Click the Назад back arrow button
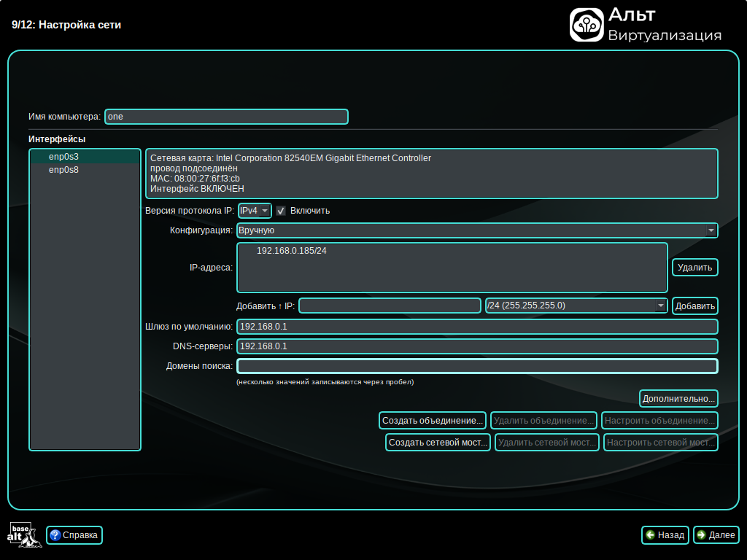 click(665, 535)
